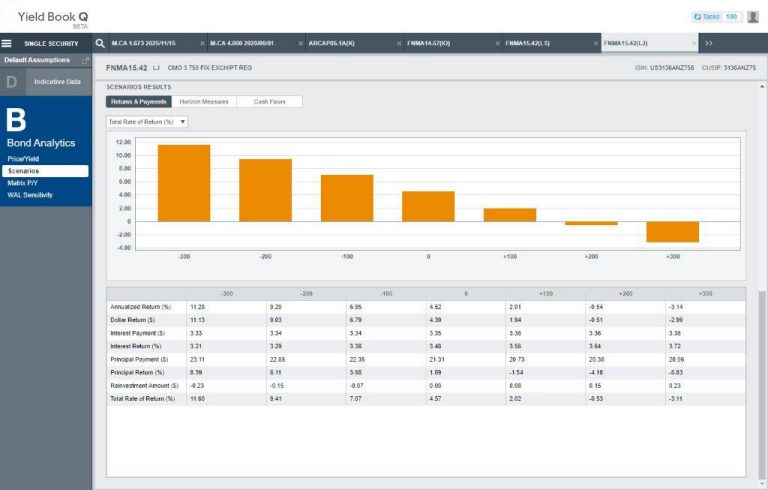The image size is (768, 490).
Task: Click the +100 column header in table
Action: [546, 294]
